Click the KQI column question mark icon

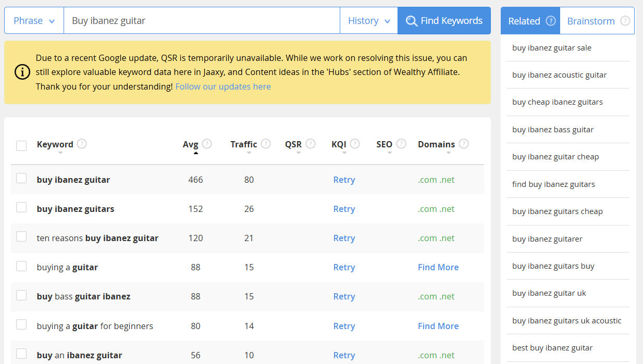[x=355, y=143]
